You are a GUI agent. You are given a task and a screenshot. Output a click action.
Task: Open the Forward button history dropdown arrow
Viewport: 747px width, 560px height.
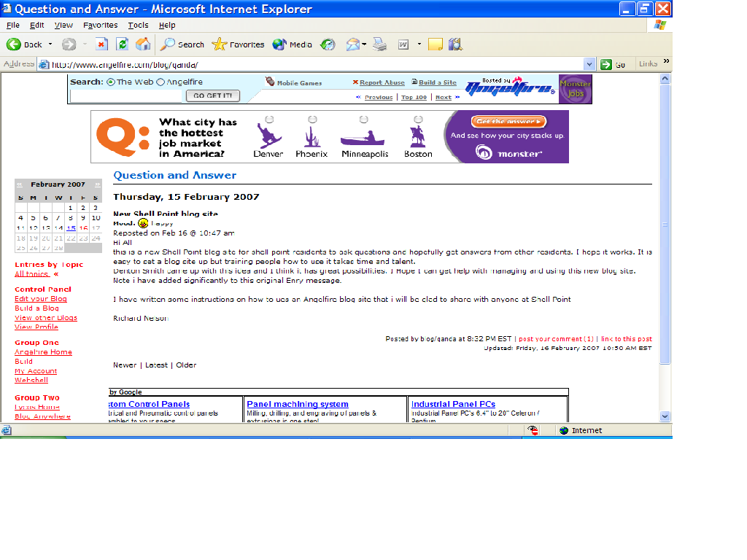(x=85, y=44)
